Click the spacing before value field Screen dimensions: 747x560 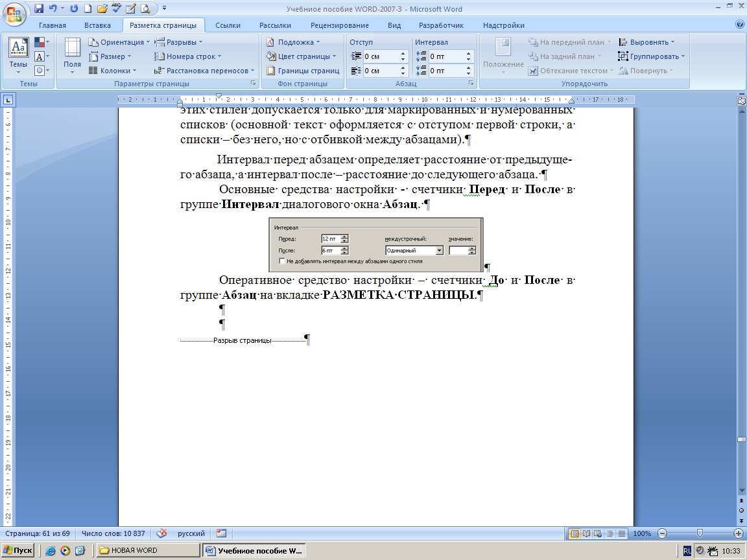446,56
